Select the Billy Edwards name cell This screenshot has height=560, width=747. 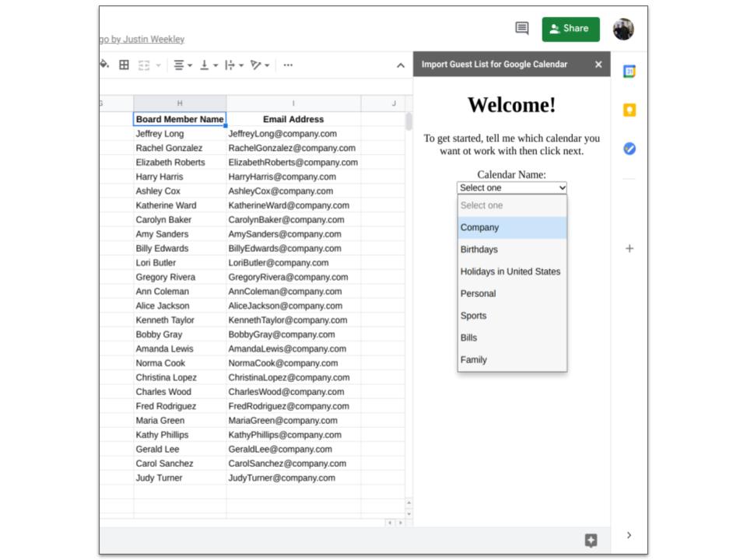coord(180,248)
